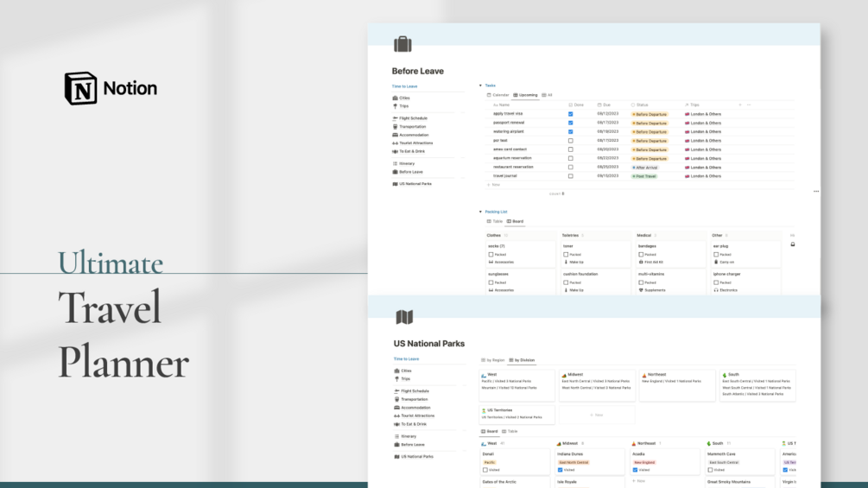The height and width of the screenshot is (488, 868).
Task: Select Board tab in National Parks list
Action: pos(490,432)
